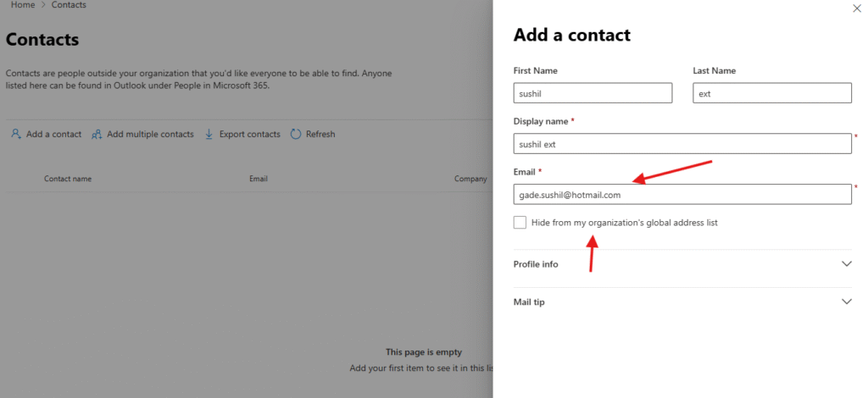
Task: Click the Export contacts download arrow icon
Action: tap(209, 134)
